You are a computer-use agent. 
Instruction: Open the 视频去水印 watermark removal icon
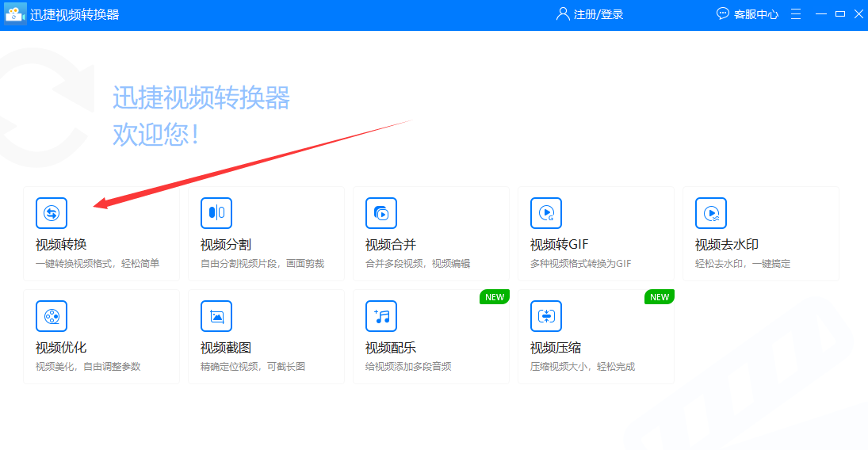click(x=711, y=213)
